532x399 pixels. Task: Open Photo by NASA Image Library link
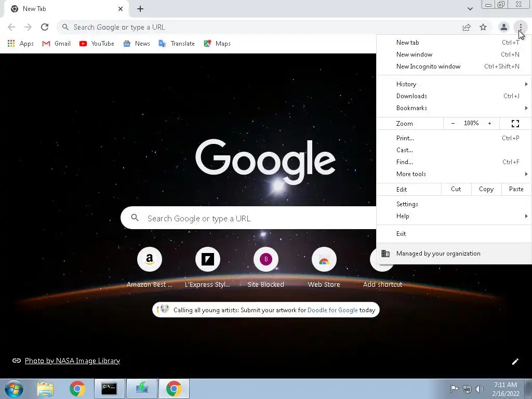tap(72, 361)
